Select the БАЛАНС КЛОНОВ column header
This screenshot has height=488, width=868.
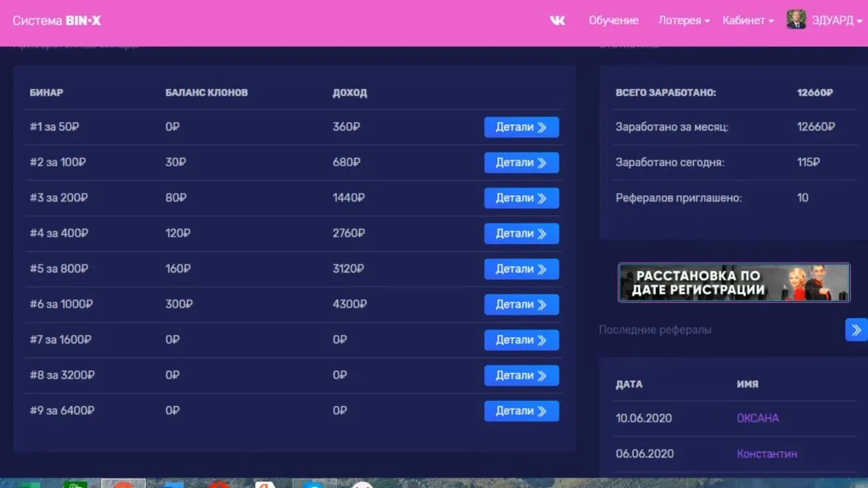point(207,93)
